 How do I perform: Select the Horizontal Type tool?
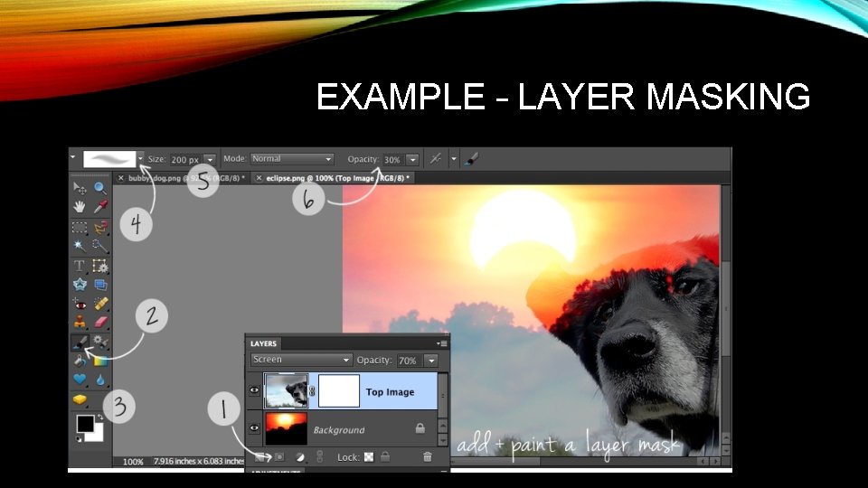[x=80, y=266]
